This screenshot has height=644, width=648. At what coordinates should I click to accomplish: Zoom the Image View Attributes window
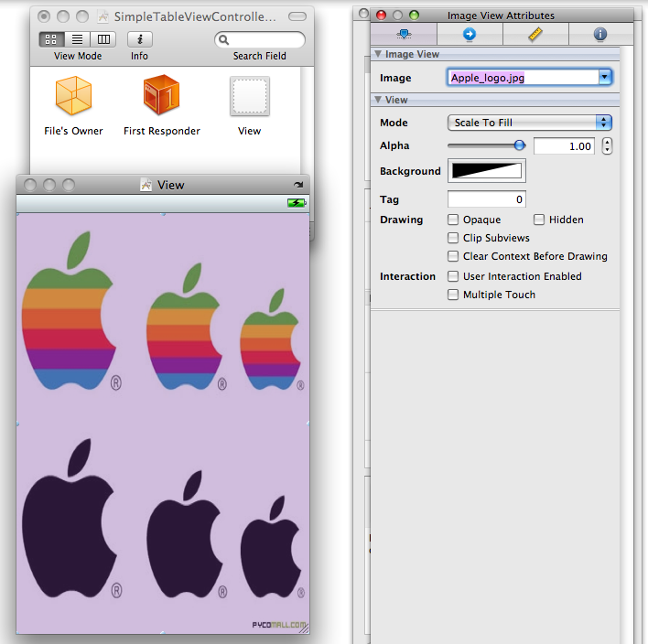(414, 16)
